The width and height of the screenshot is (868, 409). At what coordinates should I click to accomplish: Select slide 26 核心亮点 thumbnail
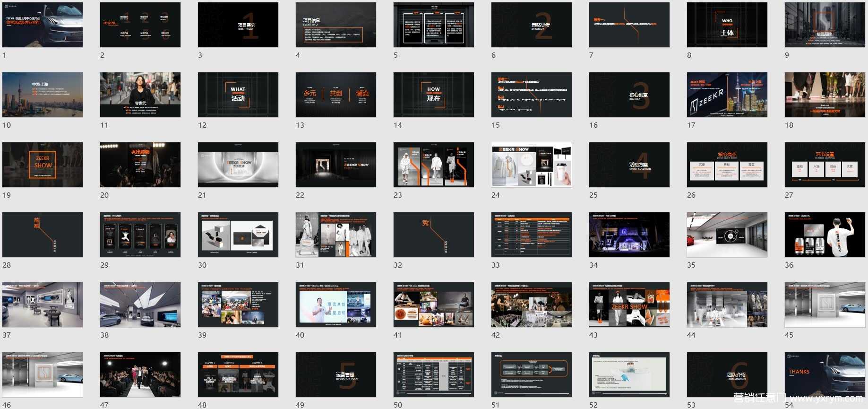click(727, 165)
